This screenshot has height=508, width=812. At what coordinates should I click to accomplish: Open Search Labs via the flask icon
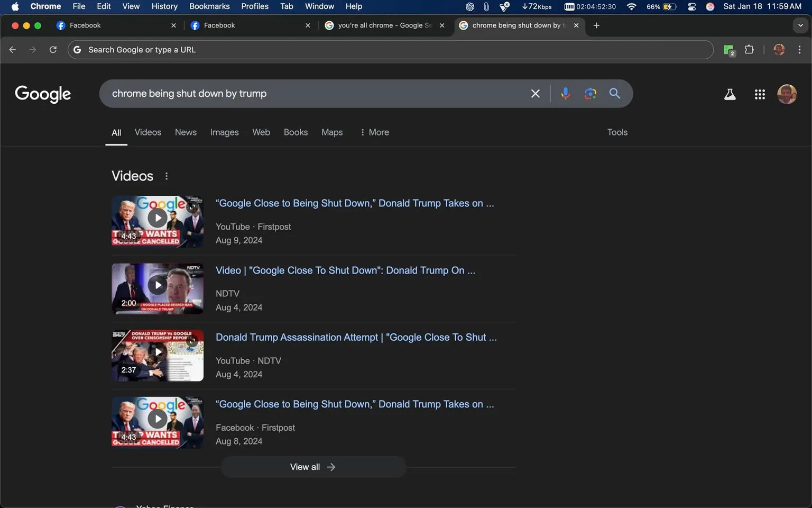coord(730,94)
